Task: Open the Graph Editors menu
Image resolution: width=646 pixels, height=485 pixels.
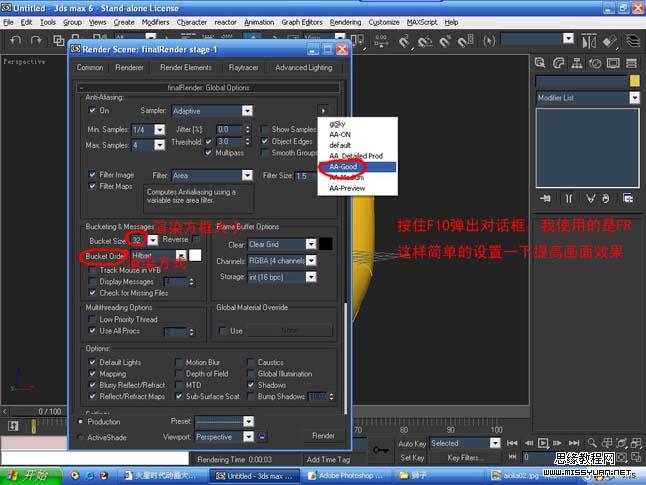Action: point(302,22)
